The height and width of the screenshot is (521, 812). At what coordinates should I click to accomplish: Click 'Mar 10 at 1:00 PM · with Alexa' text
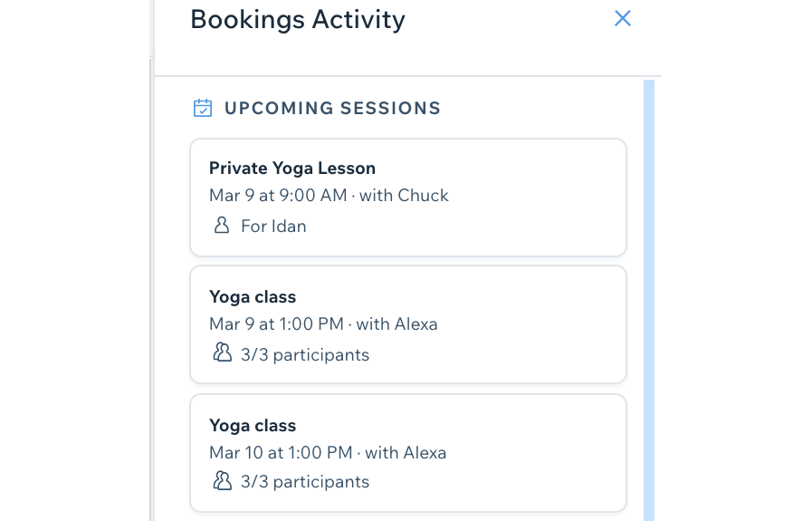pos(328,452)
